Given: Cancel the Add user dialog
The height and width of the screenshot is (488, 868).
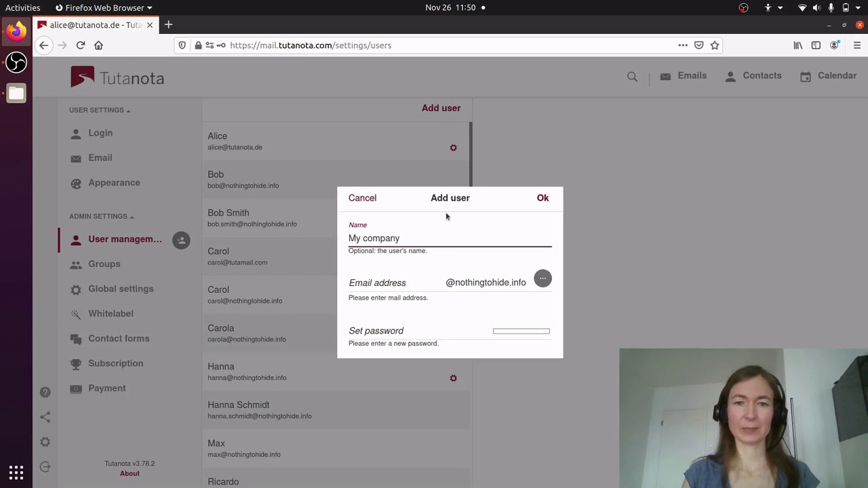Looking at the screenshot, I should (x=362, y=198).
